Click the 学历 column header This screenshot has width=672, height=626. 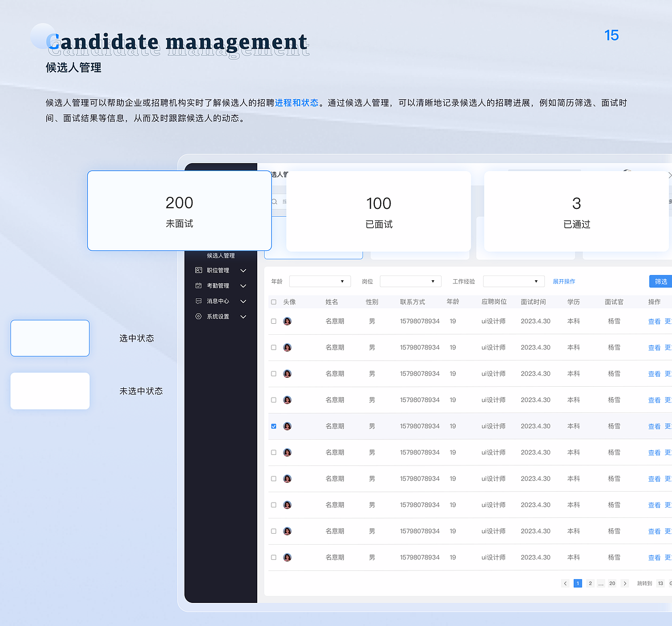[x=573, y=302]
